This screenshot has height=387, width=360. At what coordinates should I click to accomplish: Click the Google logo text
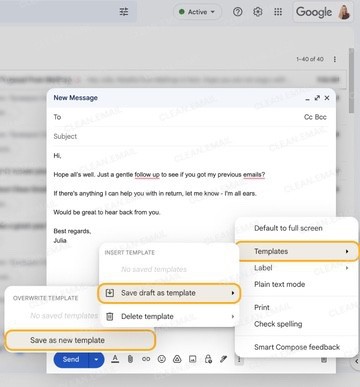314,12
